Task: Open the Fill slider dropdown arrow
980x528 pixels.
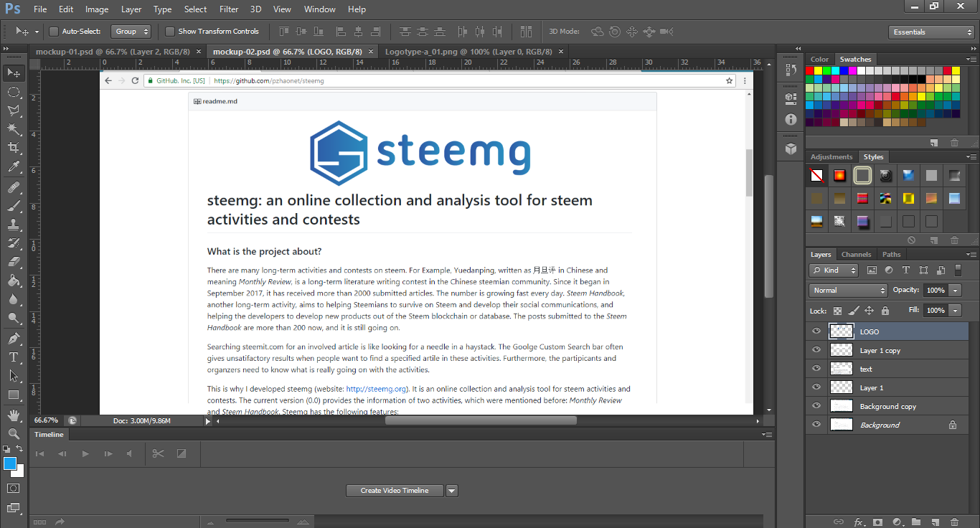Action: [x=956, y=311]
